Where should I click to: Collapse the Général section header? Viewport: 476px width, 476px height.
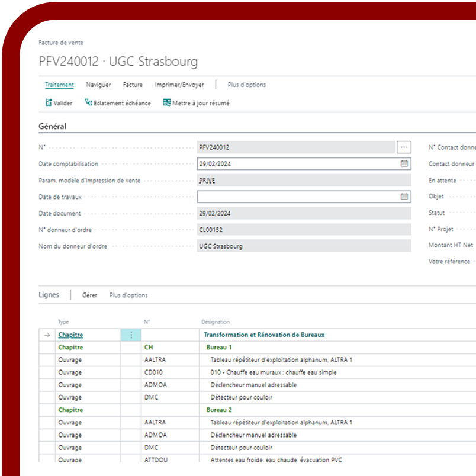[x=53, y=126]
